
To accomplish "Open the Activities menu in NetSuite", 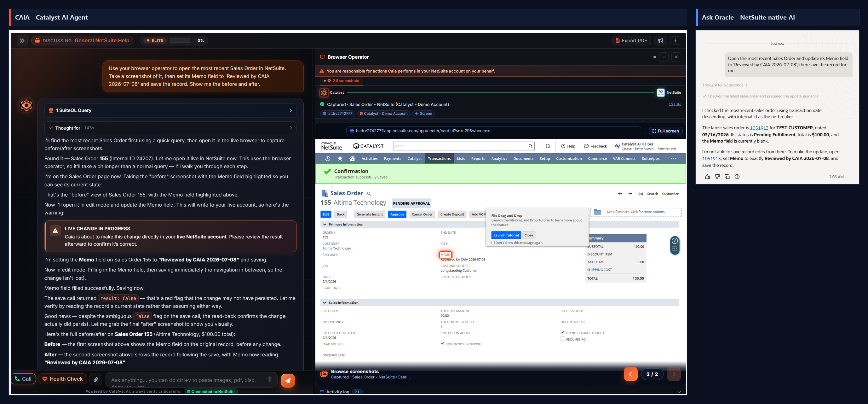I will coord(369,159).
